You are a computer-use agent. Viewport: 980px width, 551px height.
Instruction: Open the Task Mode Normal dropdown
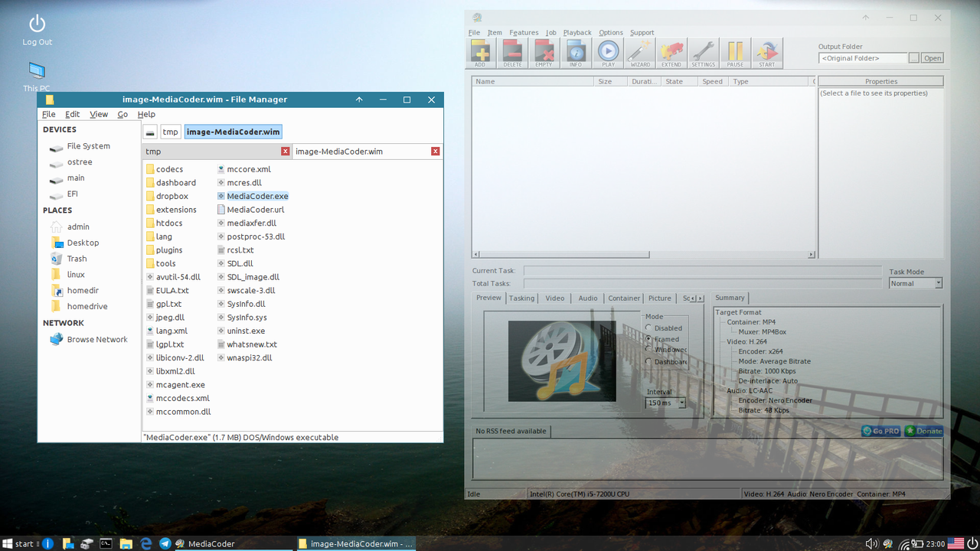[x=916, y=283]
